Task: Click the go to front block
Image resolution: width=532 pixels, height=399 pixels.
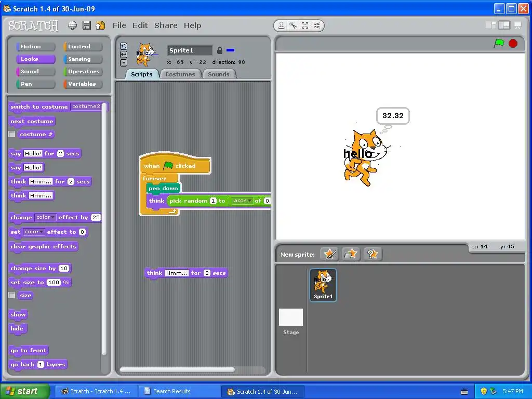Action: pos(29,351)
